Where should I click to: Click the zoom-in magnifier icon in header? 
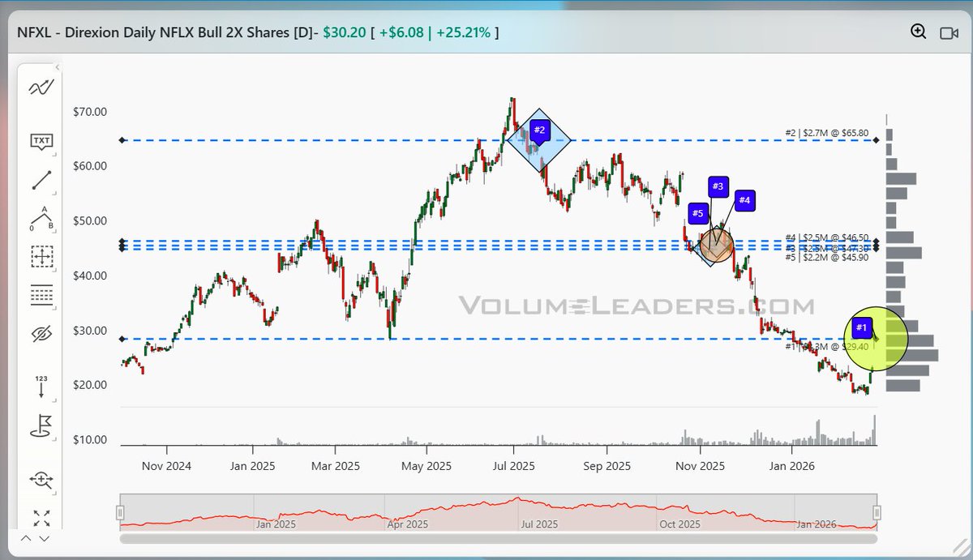918,32
